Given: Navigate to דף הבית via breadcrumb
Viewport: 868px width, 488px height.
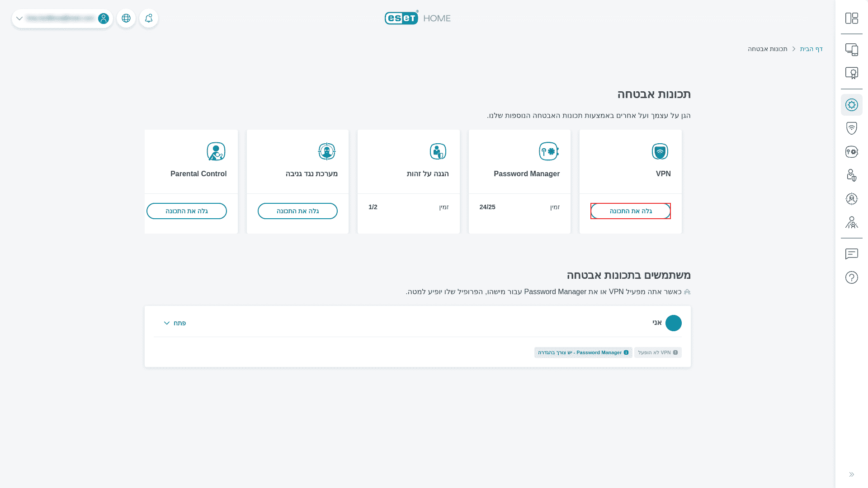Looking at the screenshot, I should [x=811, y=49].
